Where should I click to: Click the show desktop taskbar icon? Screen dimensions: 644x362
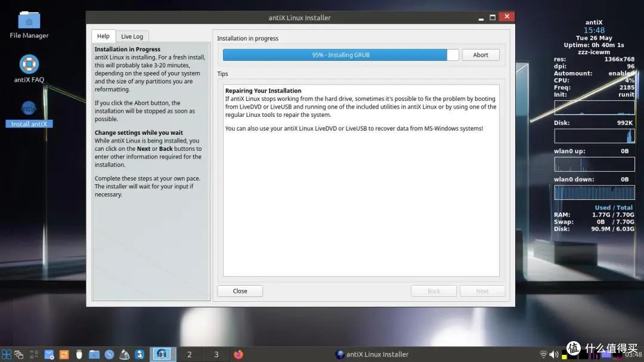[x=34, y=354]
